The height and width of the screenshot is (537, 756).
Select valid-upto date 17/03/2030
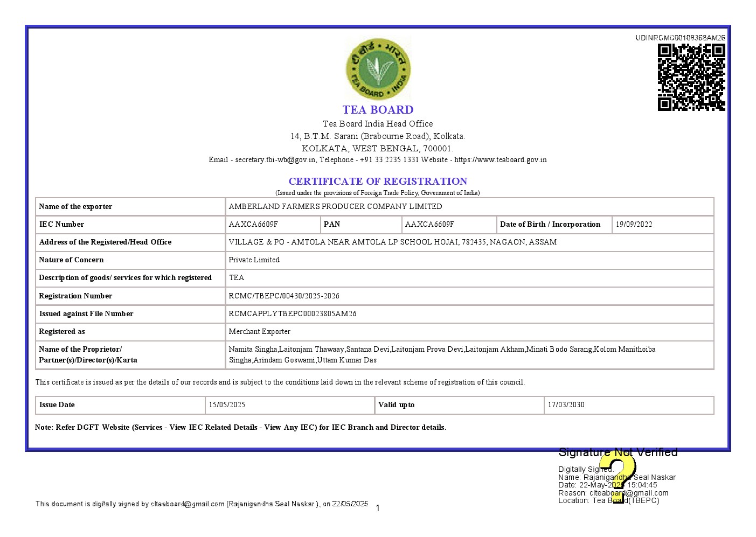pyautogui.click(x=566, y=405)
